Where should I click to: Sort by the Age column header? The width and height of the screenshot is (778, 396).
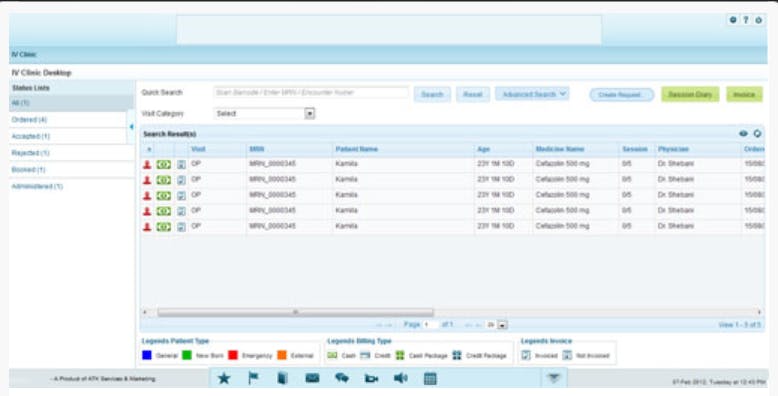483,149
